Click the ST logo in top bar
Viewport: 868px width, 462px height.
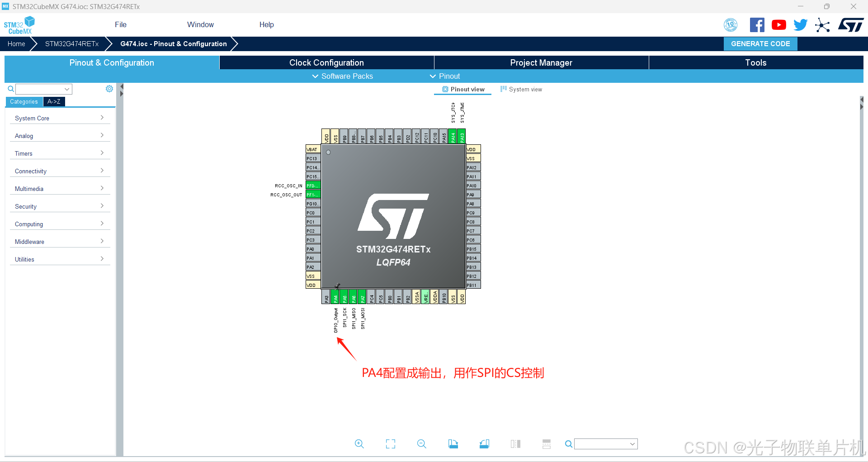(851, 25)
